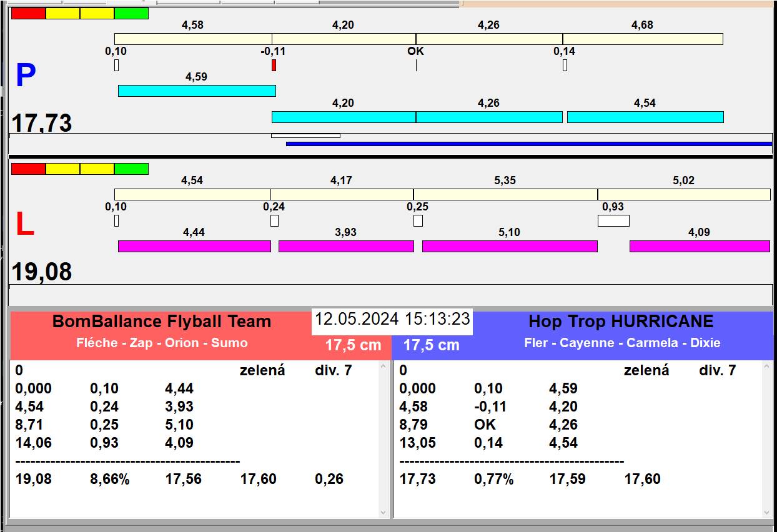
Task: Click the cream 4,68 segment in lane P
Action: point(642,39)
